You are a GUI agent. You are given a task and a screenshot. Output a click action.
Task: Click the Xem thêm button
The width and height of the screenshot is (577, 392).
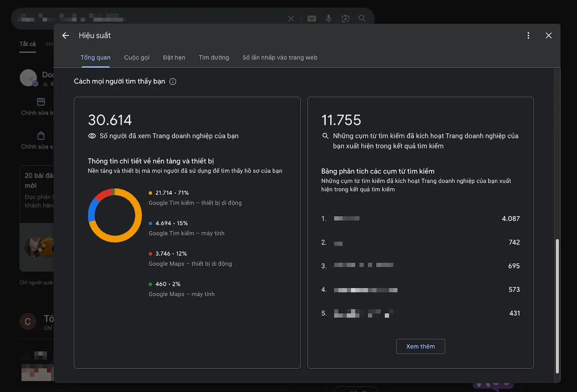click(420, 346)
